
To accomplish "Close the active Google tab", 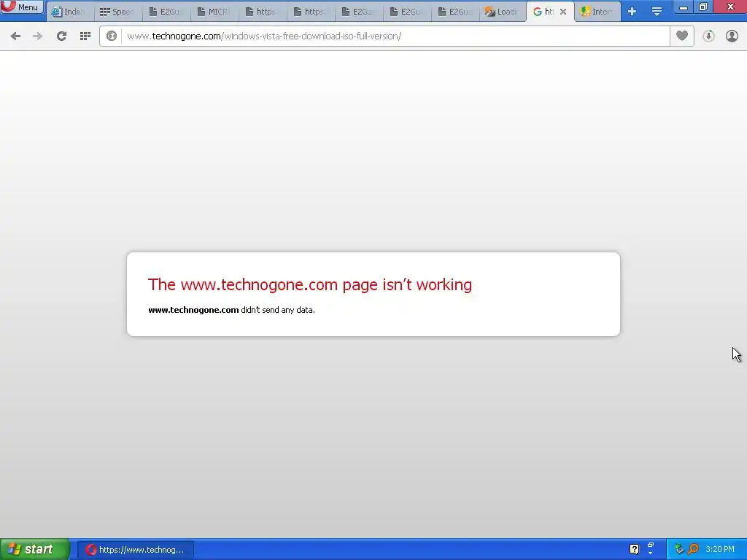I will click(563, 12).
